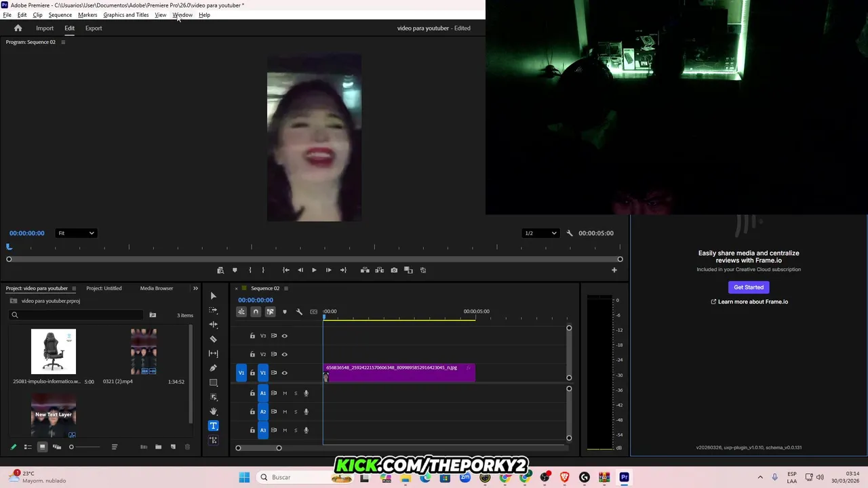The height and width of the screenshot is (488, 868).
Task: Open Program monitor button editor plus
Action: [614, 270]
